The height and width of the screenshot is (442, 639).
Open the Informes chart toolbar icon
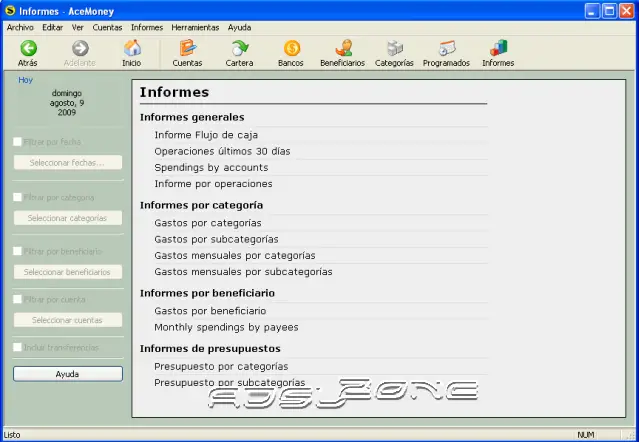tap(498, 48)
